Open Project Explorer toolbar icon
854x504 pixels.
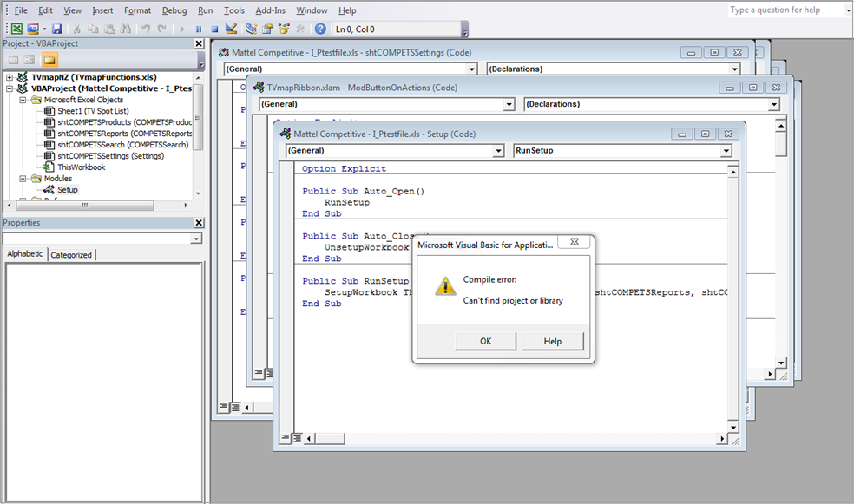pos(251,29)
